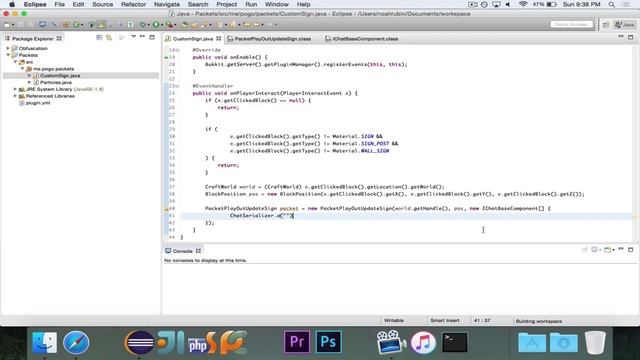Click the New Java Package toolbar icon
The width and height of the screenshot is (640, 360).
(66, 25)
